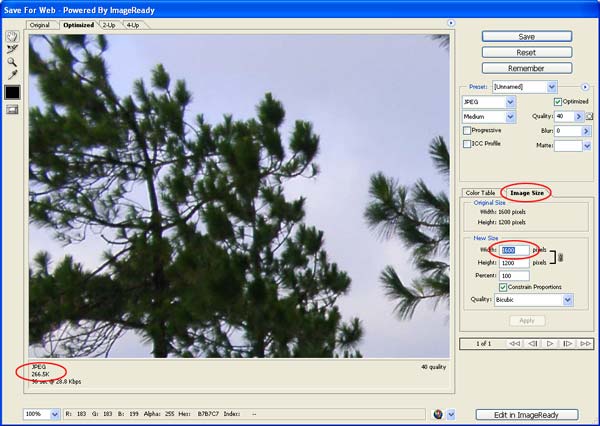
Task: Select the Hand tool
Action: (x=12, y=36)
